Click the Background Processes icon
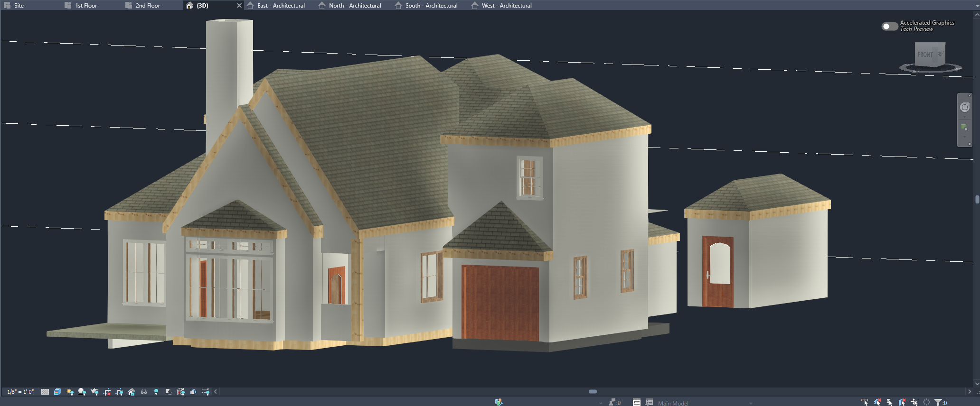The width and height of the screenshot is (980, 406). click(x=926, y=402)
